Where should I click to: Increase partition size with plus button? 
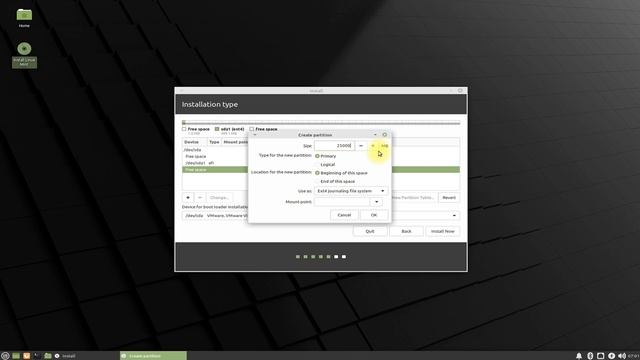click(373, 145)
